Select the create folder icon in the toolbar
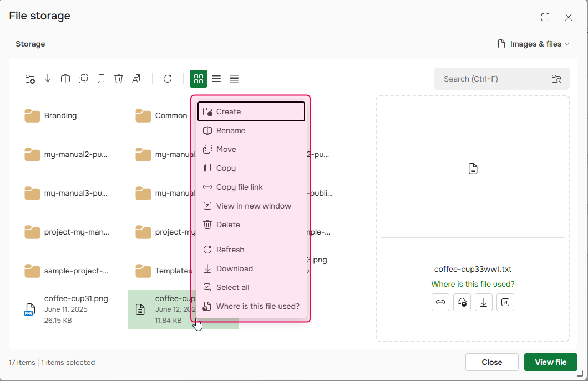Viewport: 588px width, 381px height. point(30,79)
